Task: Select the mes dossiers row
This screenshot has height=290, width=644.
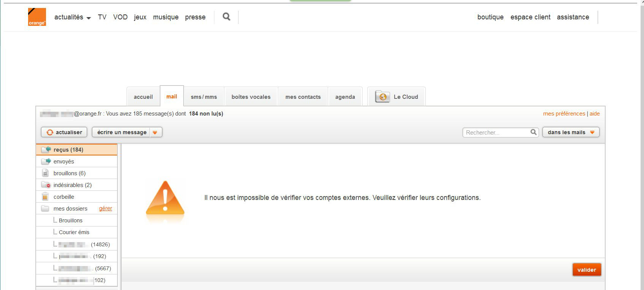Action: 76,209
